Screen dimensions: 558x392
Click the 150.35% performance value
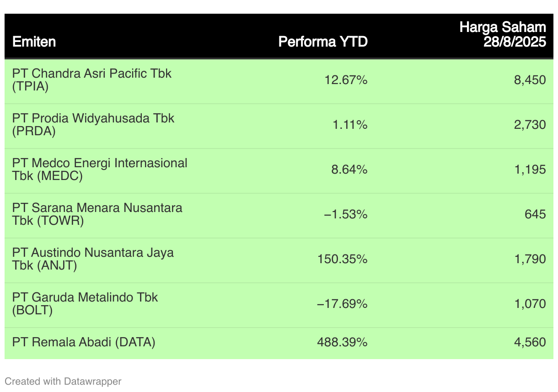(x=342, y=260)
